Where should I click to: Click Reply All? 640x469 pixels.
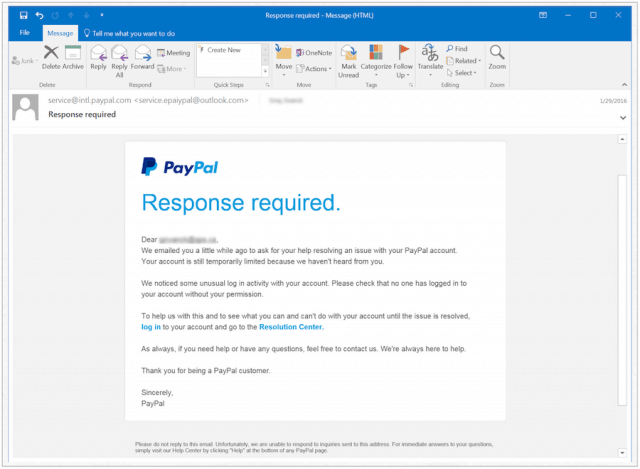(120, 61)
